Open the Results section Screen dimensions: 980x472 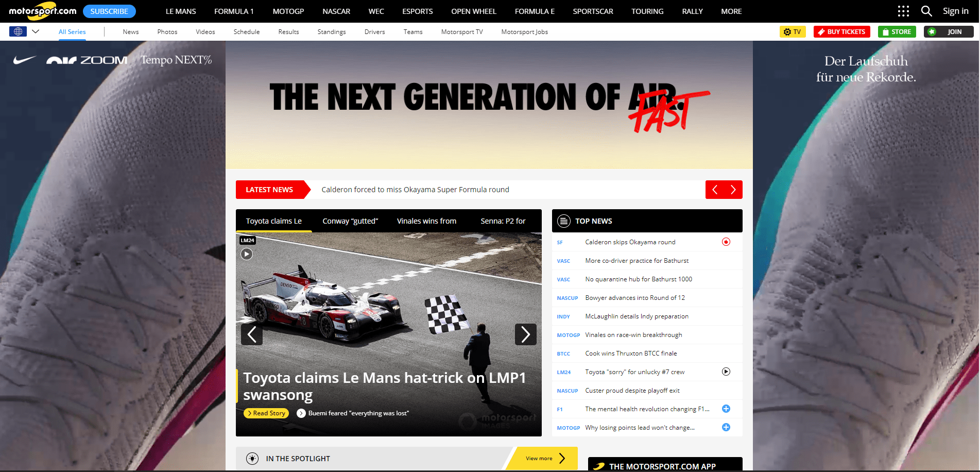pos(288,32)
